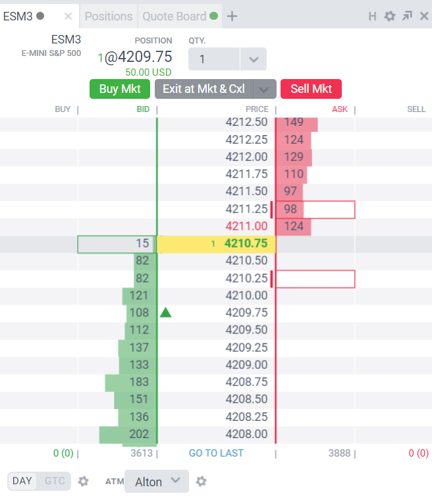Viewport: 432px width, 504px height.
Task: Click the Buy Mkt button
Action: pos(120,89)
